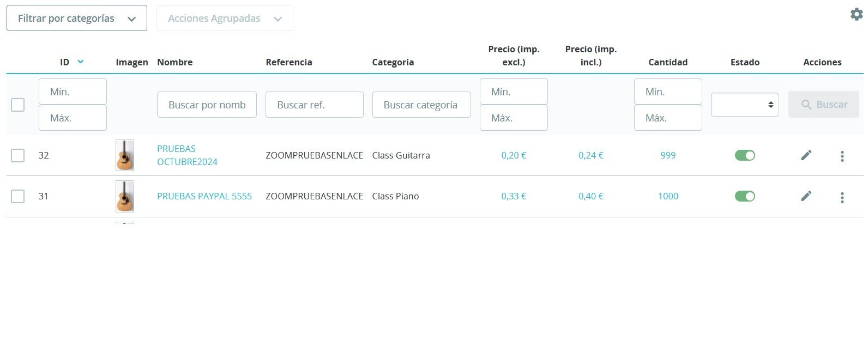Click guitar thumbnail of product 32
This screenshot has width=868, height=353.
coord(125,155)
